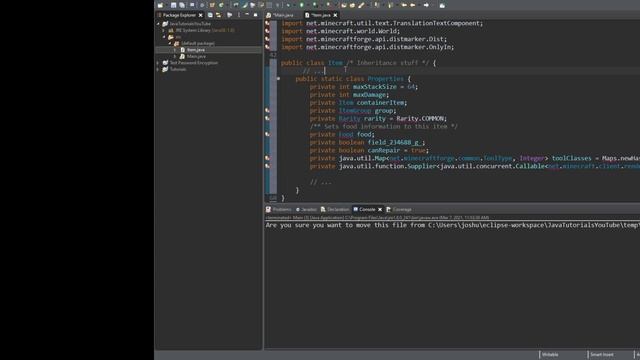Click error marker beside ItemGroup group line

267,111
